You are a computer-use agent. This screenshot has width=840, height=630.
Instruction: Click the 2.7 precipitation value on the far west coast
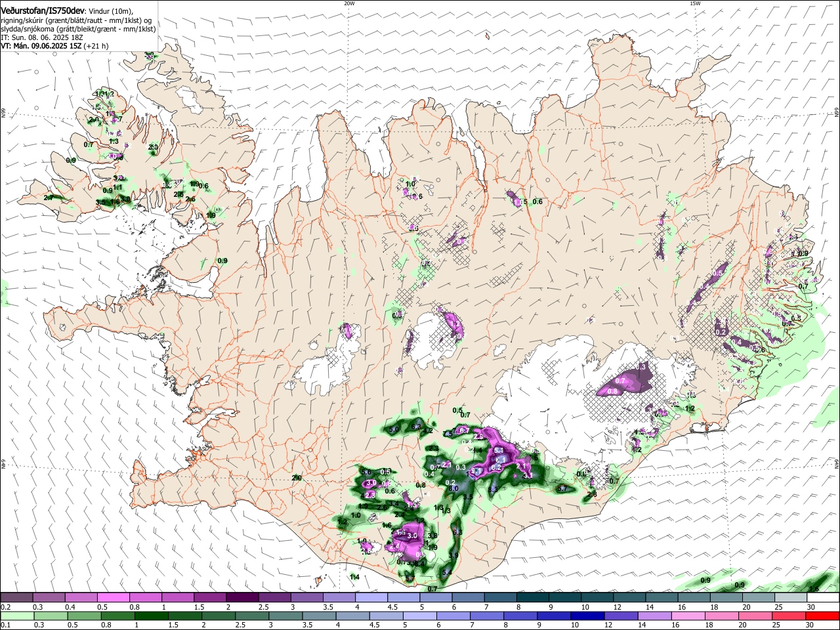pyautogui.click(x=48, y=198)
